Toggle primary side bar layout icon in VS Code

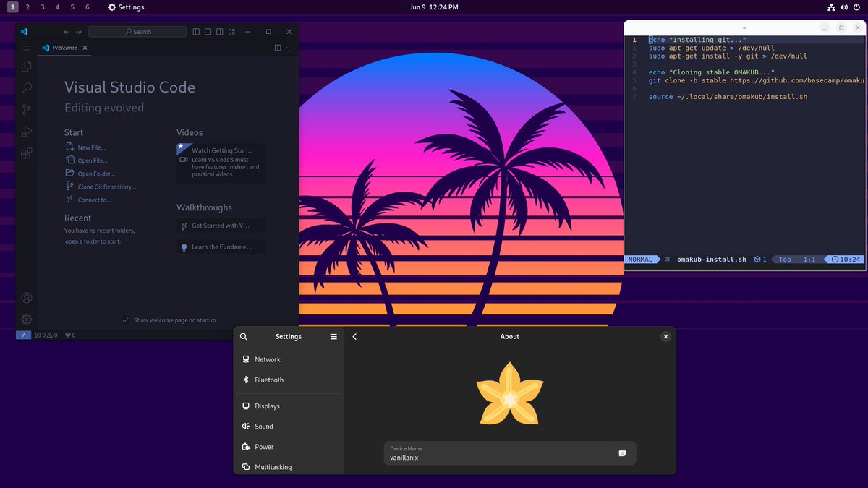[x=196, y=32]
